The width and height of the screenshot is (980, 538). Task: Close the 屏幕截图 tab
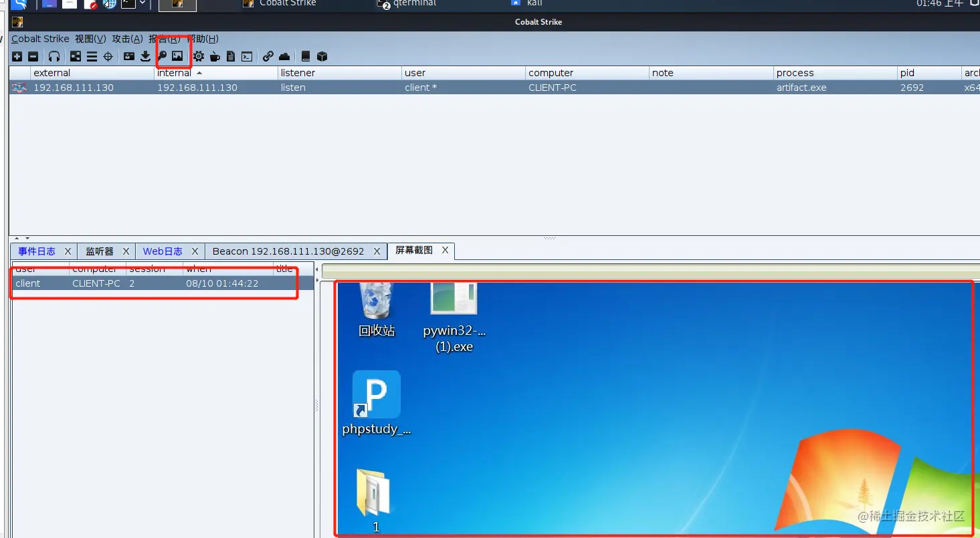pos(445,251)
